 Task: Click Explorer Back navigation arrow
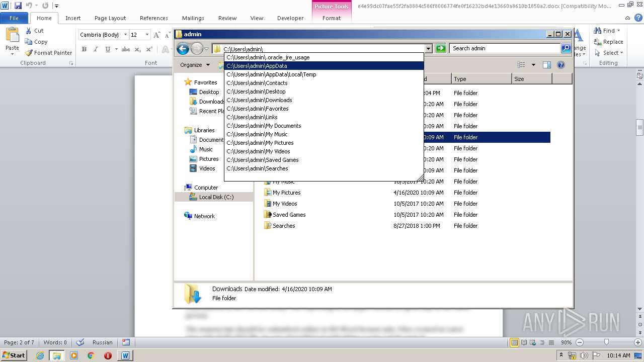(x=183, y=48)
